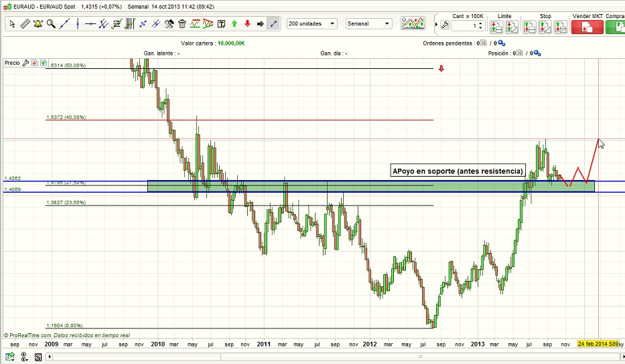Activate the magnifying glass zoom tool
The height and width of the screenshot is (364, 625).
[x=51, y=24]
